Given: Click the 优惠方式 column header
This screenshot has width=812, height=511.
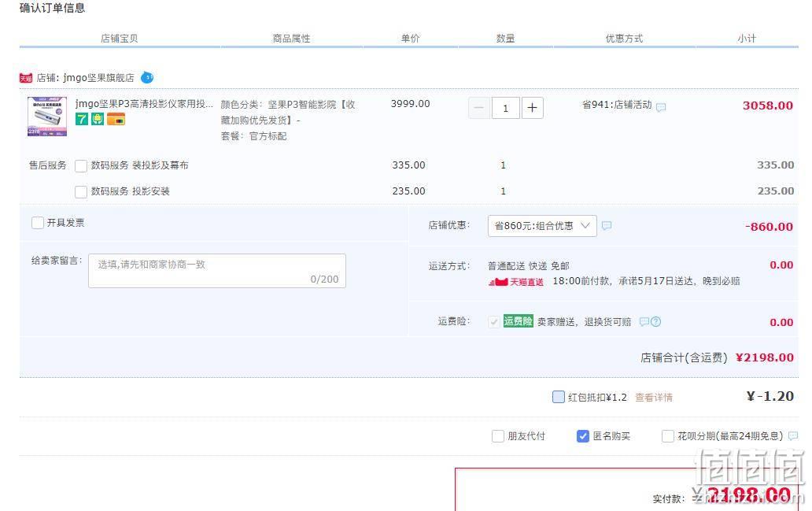Looking at the screenshot, I should (625, 39).
